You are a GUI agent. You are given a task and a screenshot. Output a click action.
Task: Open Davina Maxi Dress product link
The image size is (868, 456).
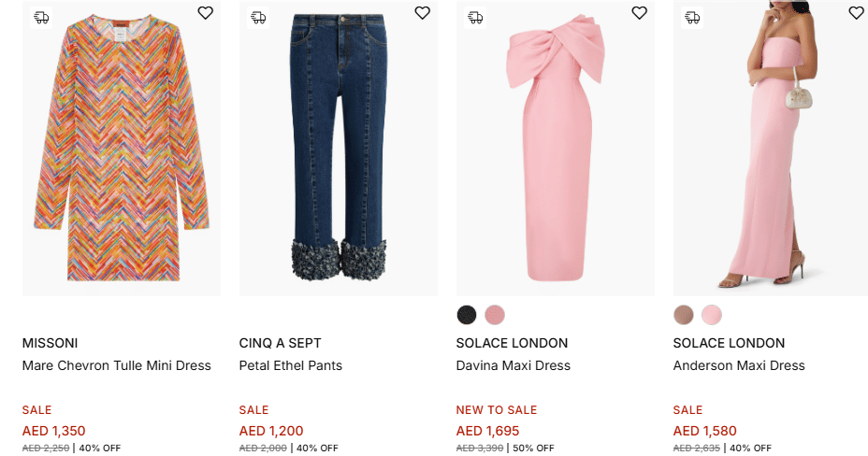point(514,365)
